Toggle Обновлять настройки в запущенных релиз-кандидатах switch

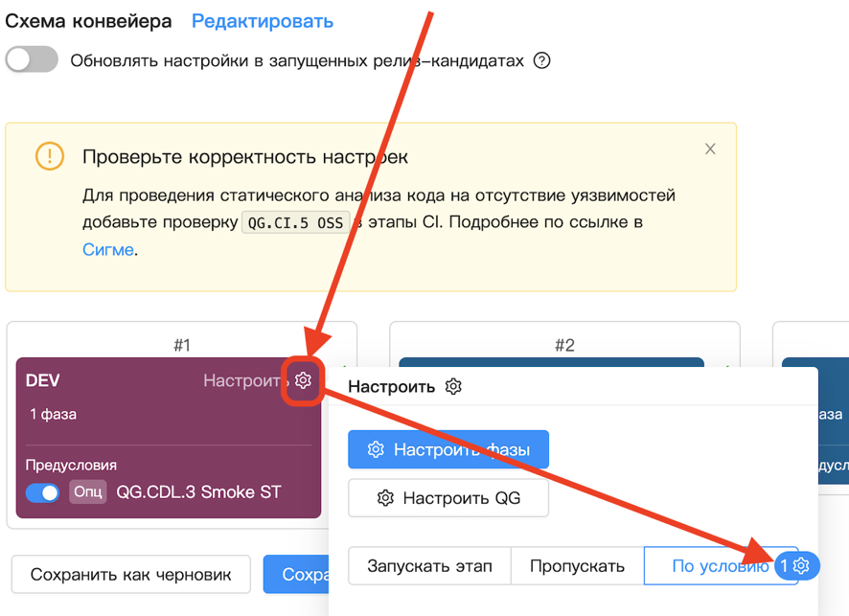pyautogui.click(x=32, y=60)
